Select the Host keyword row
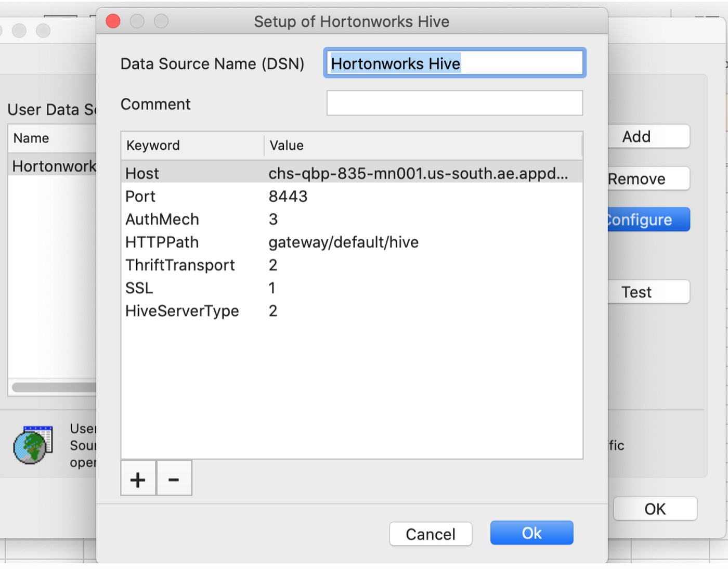 tap(352, 173)
